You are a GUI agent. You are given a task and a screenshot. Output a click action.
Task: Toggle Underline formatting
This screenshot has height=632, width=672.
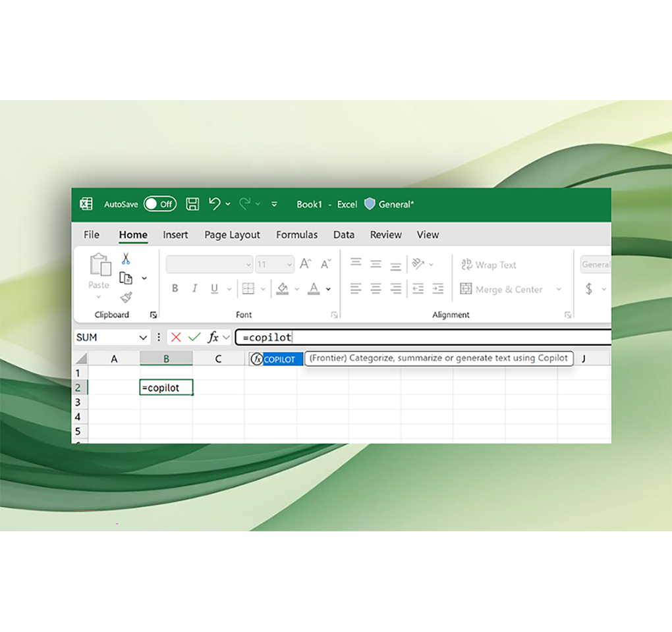pyautogui.click(x=214, y=288)
